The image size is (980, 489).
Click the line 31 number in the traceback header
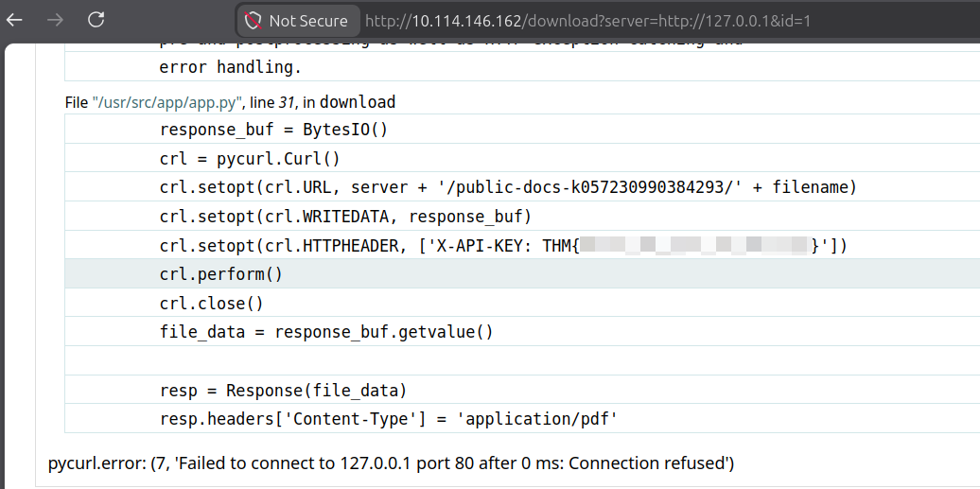[x=287, y=102]
